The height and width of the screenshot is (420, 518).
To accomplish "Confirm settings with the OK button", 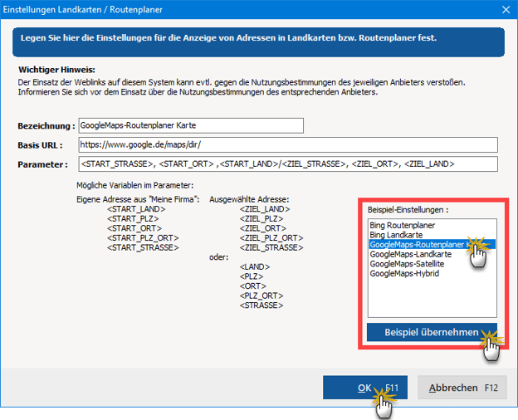I will click(x=365, y=388).
